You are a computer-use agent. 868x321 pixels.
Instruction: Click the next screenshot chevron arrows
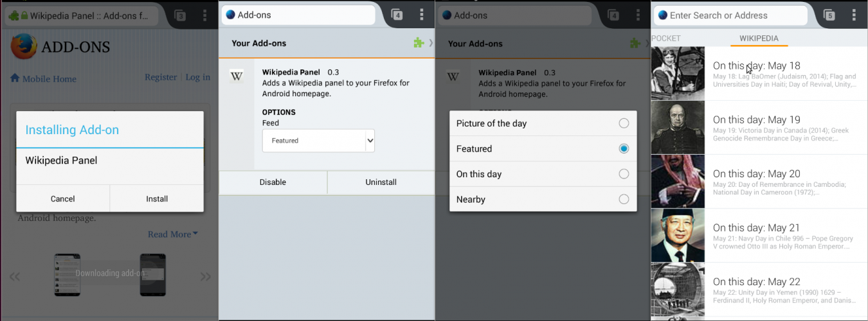pyautogui.click(x=206, y=277)
